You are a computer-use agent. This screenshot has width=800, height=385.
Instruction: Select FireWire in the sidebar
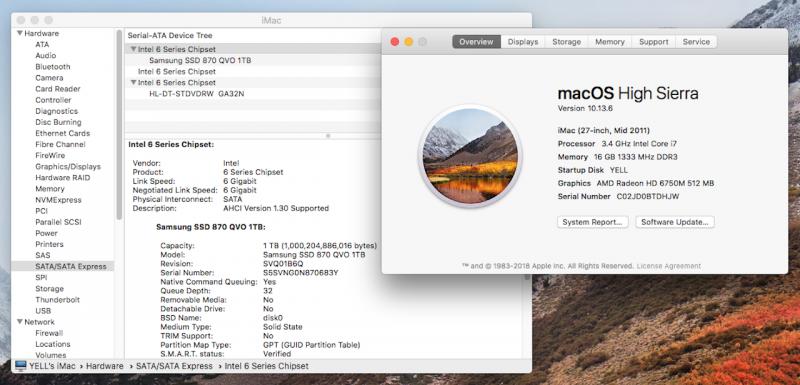[50, 156]
